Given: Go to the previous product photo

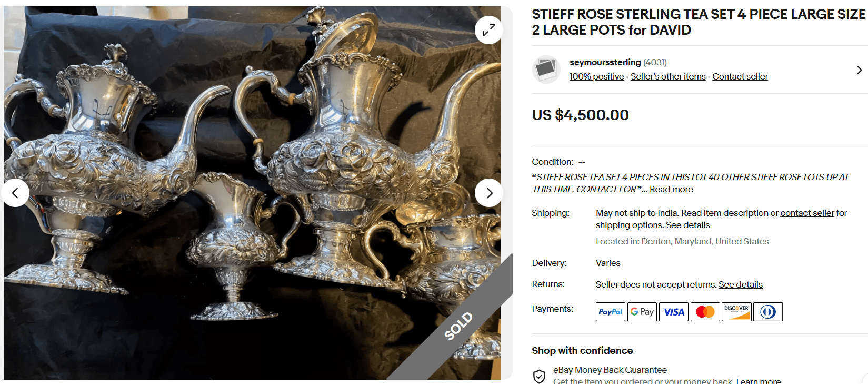Looking at the screenshot, I should pyautogui.click(x=15, y=193).
